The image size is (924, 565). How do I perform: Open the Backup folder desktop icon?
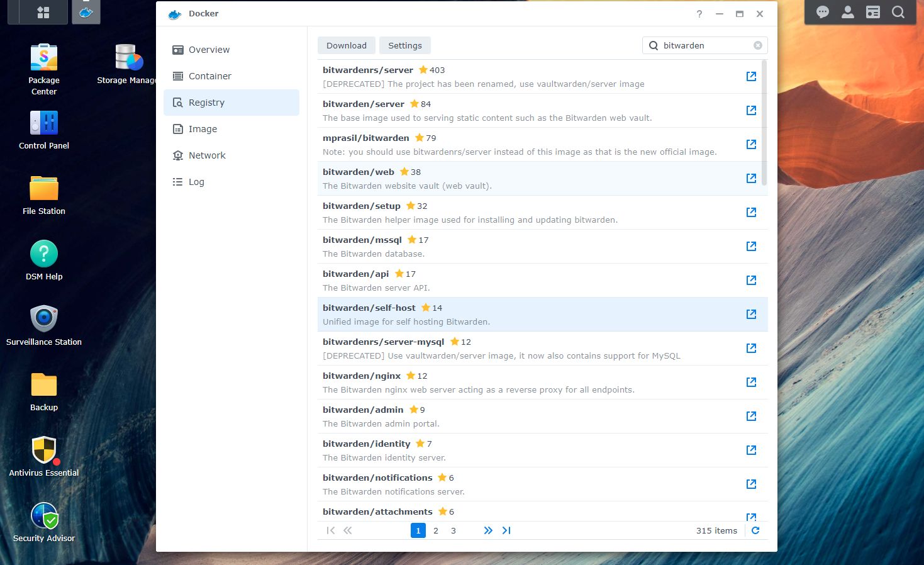click(x=44, y=391)
